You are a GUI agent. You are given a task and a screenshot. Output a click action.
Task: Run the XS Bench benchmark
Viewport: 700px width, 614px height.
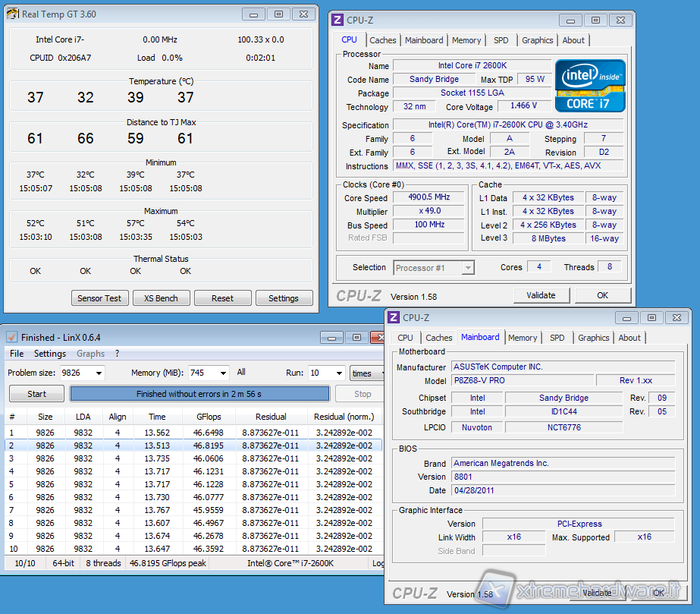coord(161,298)
